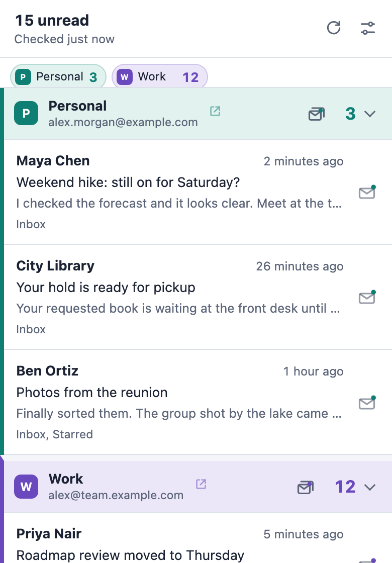
Task: Click Personal header unread count 3
Action: [350, 114]
